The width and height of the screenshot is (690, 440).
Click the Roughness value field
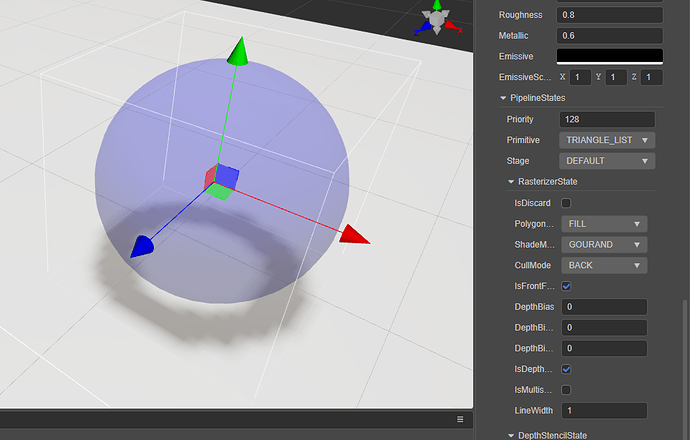click(609, 15)
